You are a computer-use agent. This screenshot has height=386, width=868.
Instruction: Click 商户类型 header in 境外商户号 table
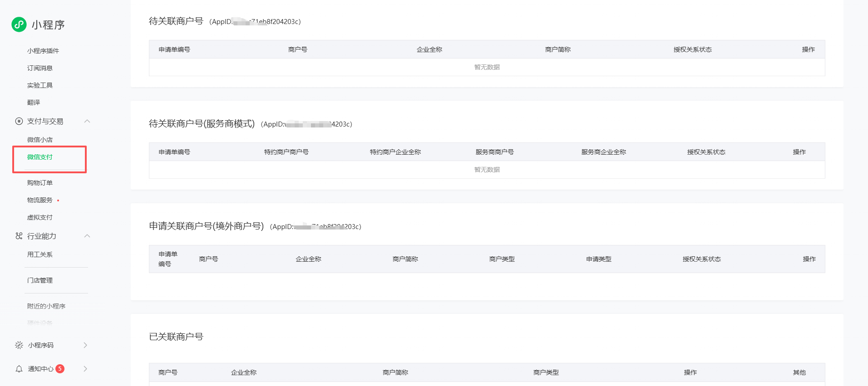[x=502, y=259]
